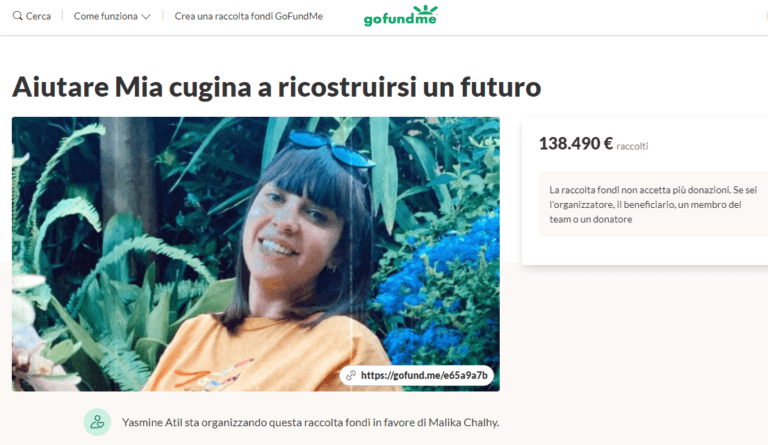Expand the Come funziona dropdown chevron
Viewport: 768px width, 445px height.
(145, 17)
